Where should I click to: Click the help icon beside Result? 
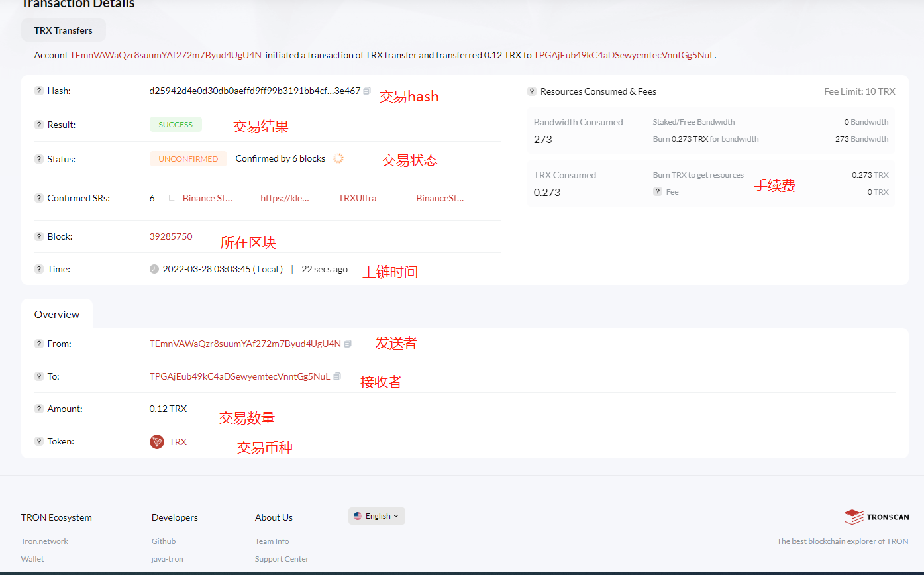pos(39,125)
